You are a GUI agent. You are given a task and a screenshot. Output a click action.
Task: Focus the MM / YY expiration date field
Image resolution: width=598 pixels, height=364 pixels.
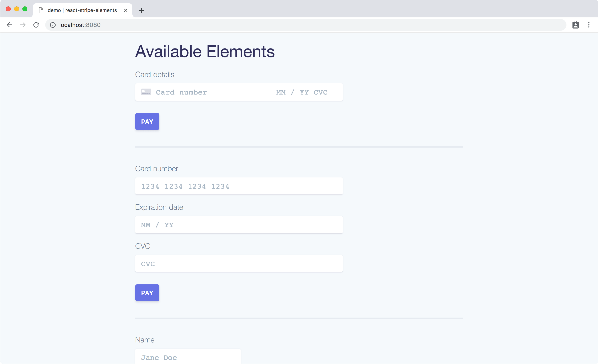tap(239, 224)
